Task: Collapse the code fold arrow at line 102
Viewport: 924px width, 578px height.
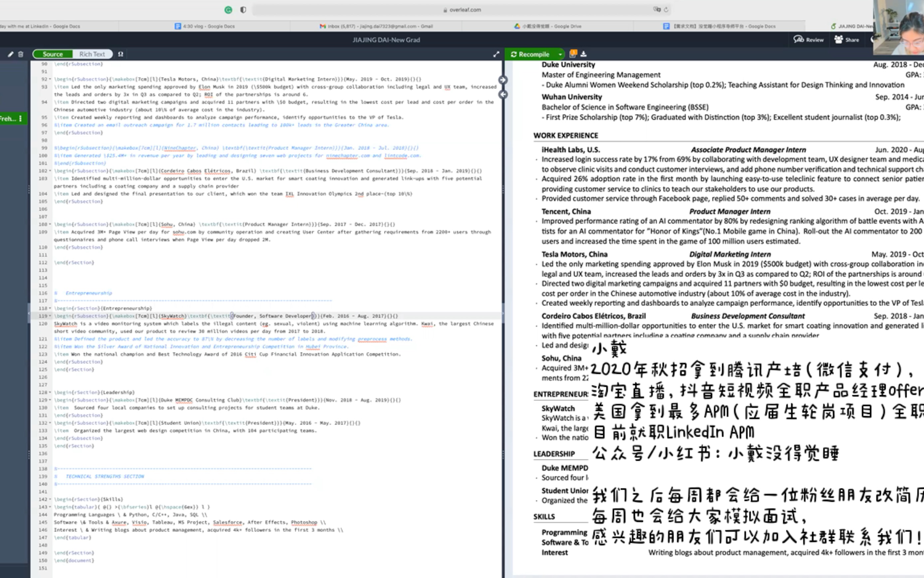Action: click(x=50, y=171)
